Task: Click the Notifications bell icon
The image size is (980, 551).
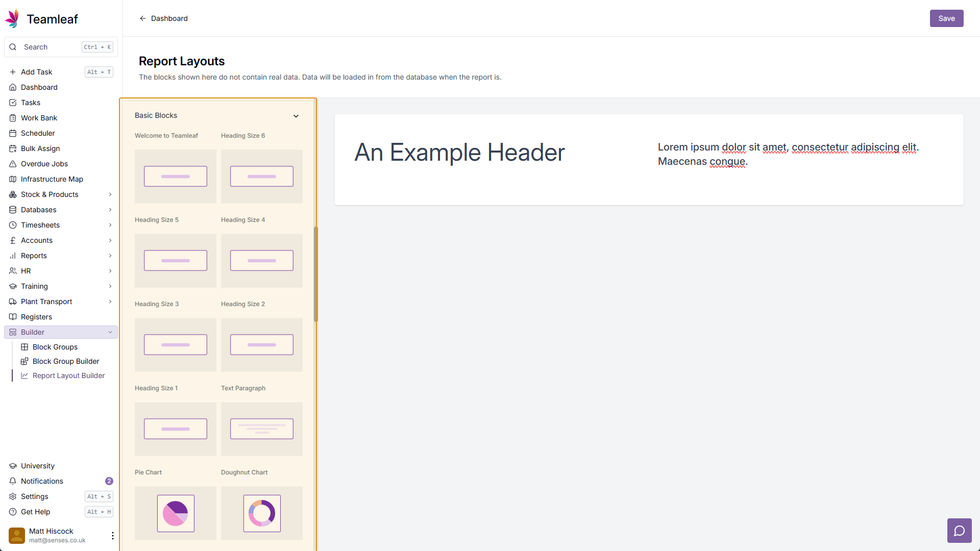Action: pos(13,481)
